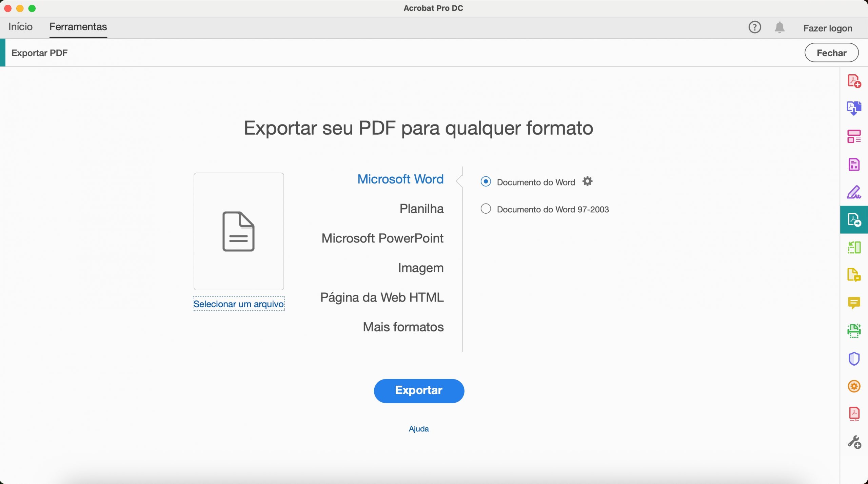Click the Fechar button

pos(831,53)
